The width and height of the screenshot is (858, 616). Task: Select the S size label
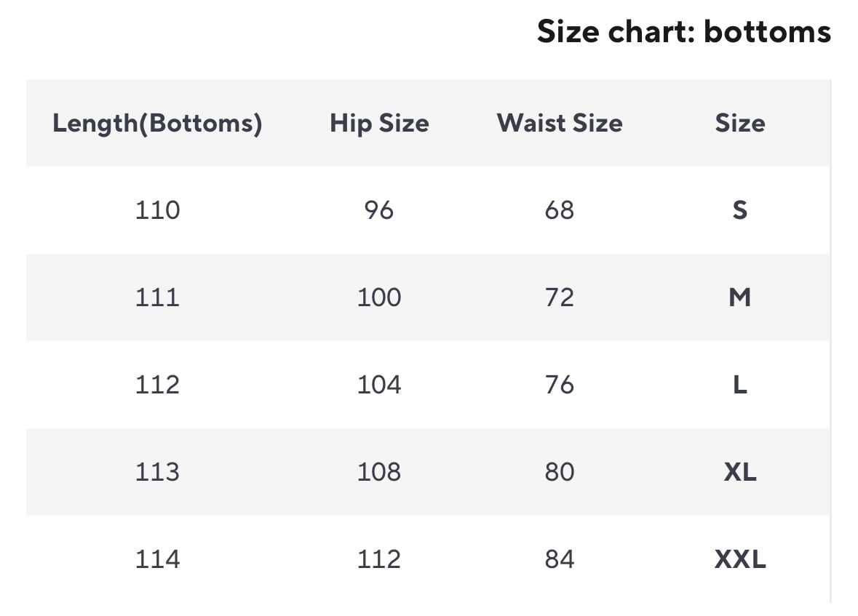[739, 210]
